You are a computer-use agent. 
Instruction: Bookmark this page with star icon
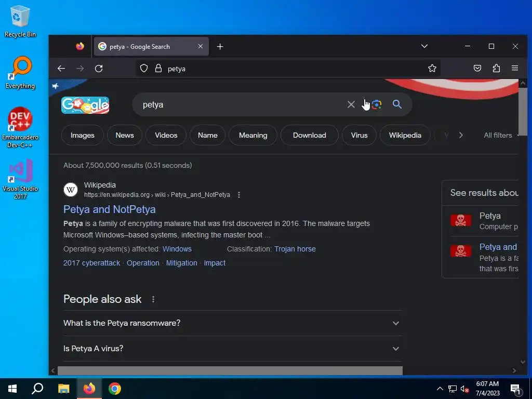432,69
